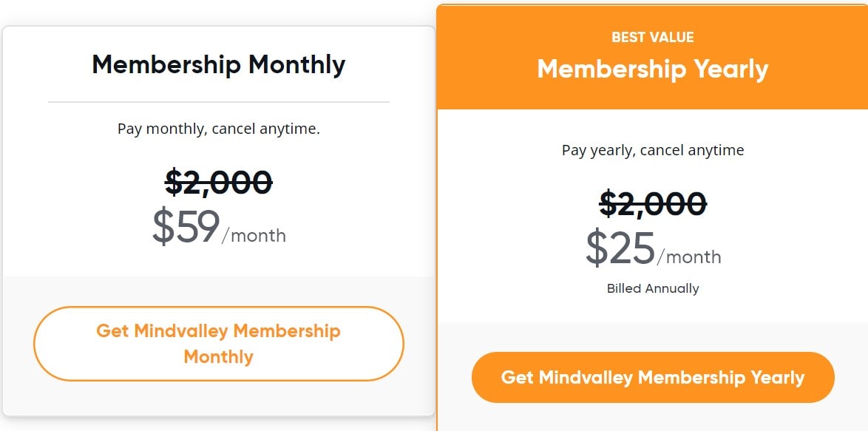Click the 'Pay yearly, cancel anytime' text

tap(652, 150)
